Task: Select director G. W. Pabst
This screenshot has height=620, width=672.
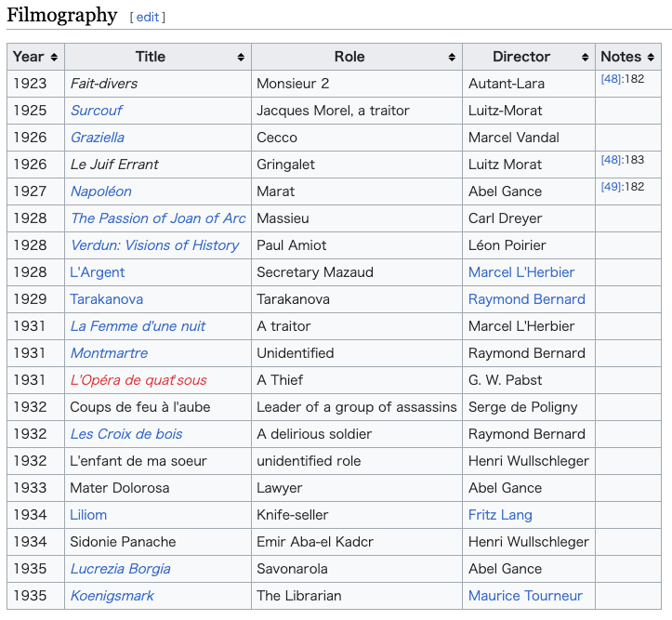Action: (505, 380)
